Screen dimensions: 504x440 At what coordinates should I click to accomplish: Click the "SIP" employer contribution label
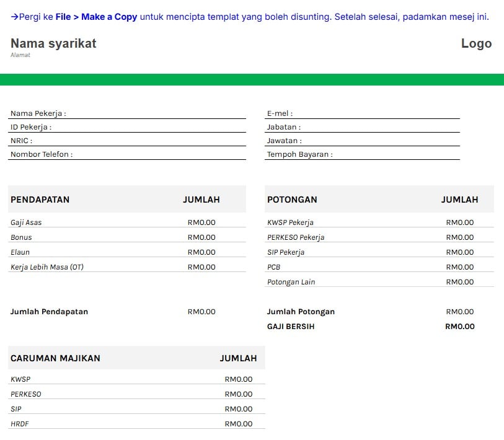pyautogui.click(x=16, y=409)
